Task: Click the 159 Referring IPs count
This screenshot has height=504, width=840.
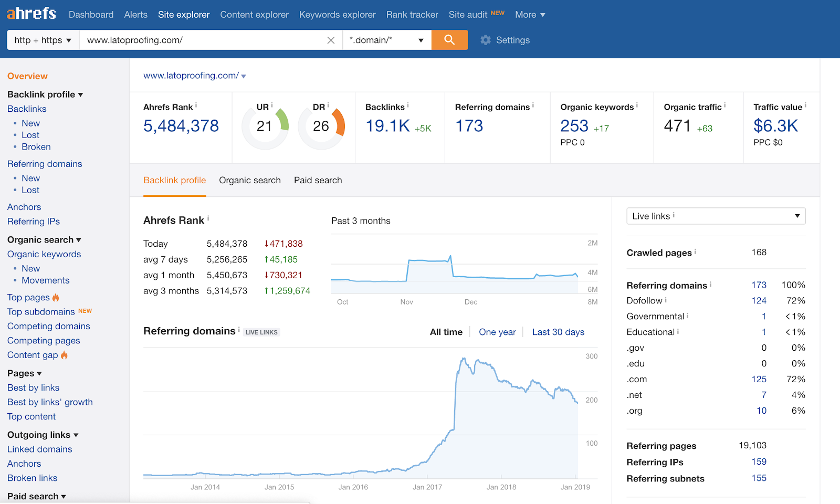Action: pos(759,462)
